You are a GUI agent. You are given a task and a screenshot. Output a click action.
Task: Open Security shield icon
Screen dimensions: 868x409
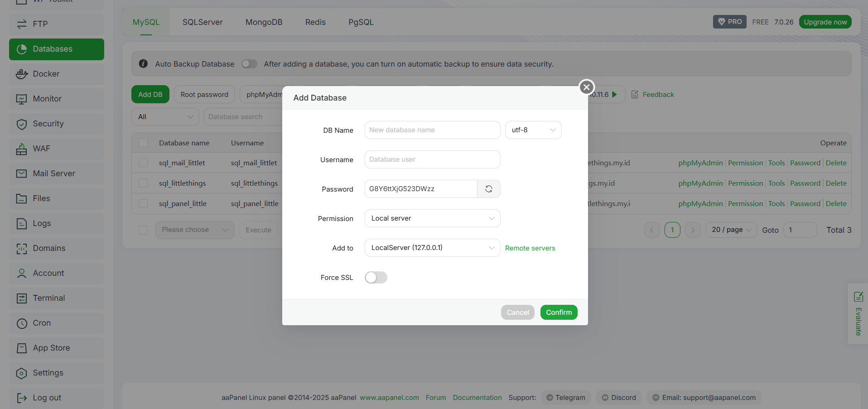(x=21, y=124)
